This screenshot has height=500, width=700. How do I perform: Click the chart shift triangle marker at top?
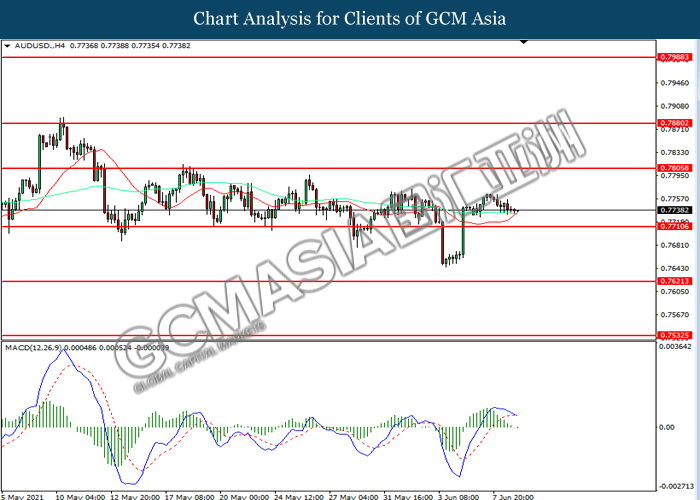[524, 42]
